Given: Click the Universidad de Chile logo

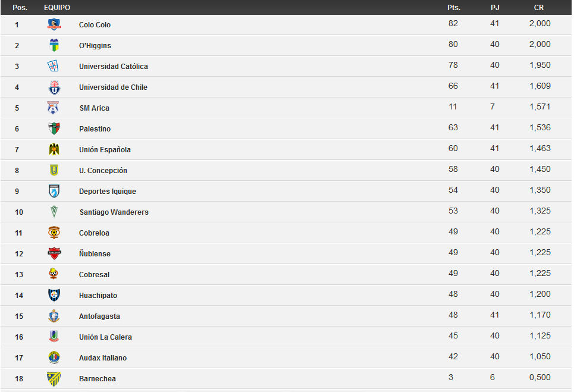Looking at the screenshot, I should (x=54, y=87).
